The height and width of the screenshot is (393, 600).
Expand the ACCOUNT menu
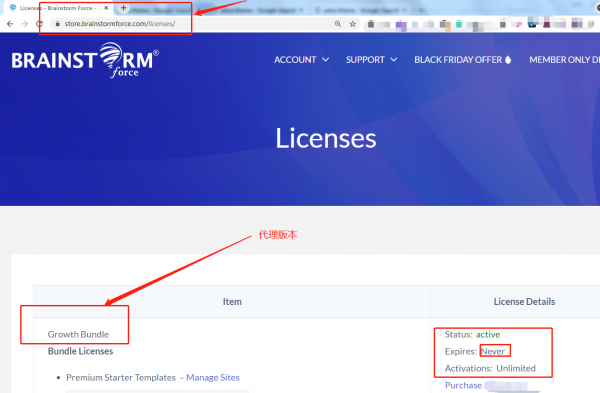click(x=302, y=60)
